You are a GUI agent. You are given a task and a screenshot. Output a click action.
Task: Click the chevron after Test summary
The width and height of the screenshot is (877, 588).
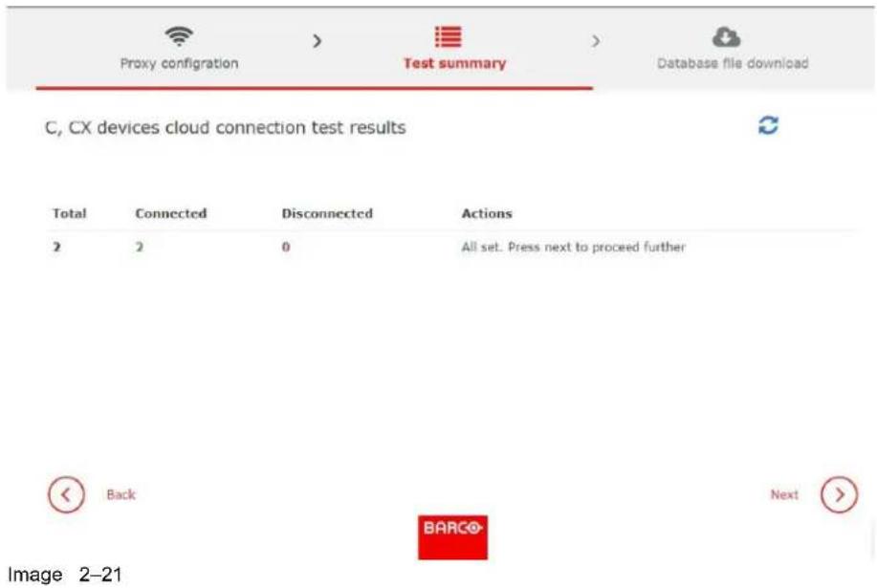coord(596,41)
